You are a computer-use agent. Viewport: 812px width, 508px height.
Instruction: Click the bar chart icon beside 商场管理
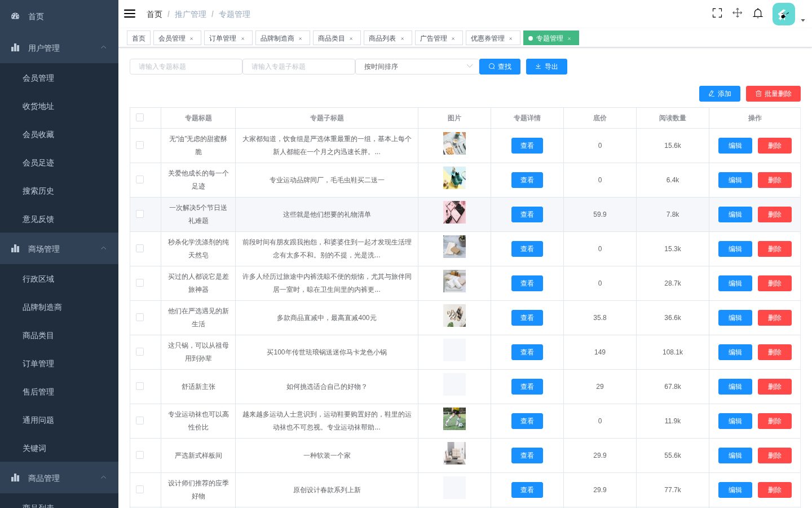[x=15, y=249]
